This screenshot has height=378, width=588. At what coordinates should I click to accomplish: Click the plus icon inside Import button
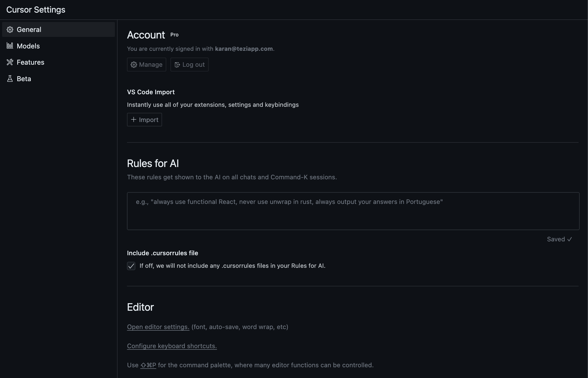coord(134,120)
